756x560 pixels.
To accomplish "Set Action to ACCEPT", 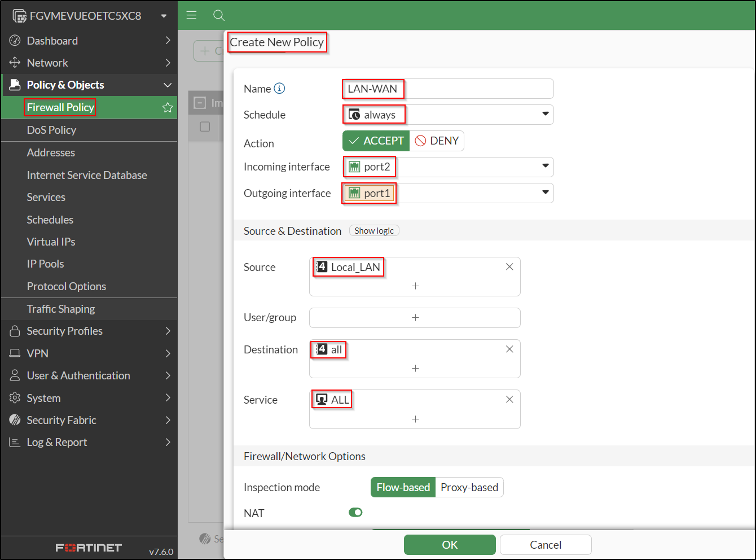I will pos(376,141).
